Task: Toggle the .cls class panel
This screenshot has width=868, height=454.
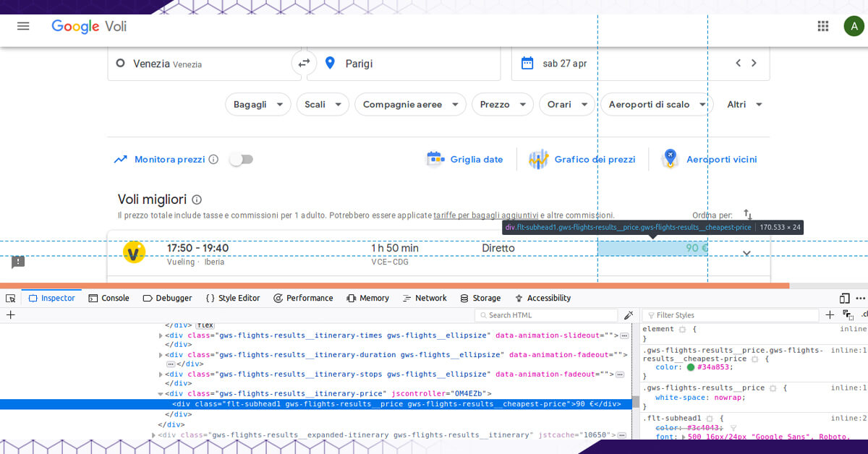Action: (x=864, y=315)
